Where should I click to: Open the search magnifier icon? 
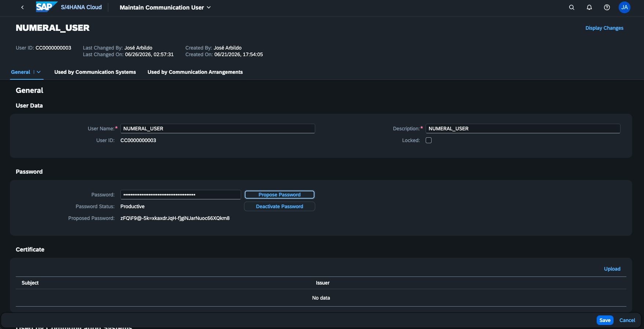[571, 7]
